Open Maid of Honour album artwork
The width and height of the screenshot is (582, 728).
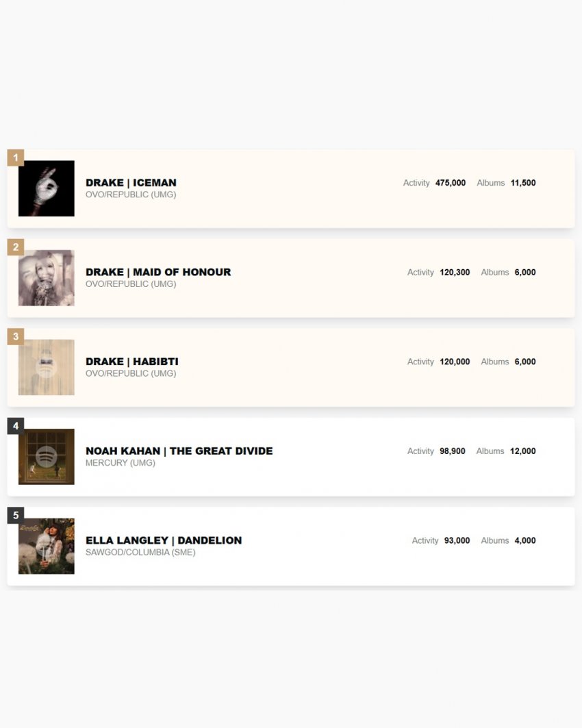tap(47, 277)
